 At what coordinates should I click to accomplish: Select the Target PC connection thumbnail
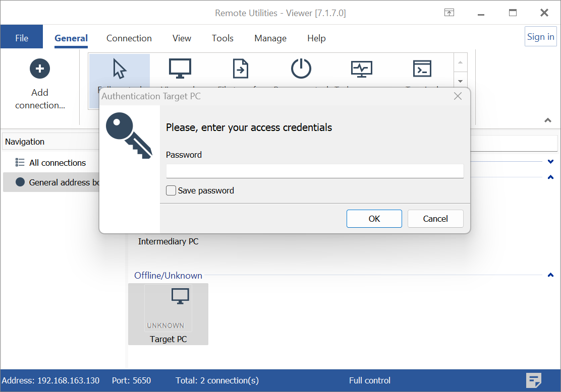tap(168, 313)
